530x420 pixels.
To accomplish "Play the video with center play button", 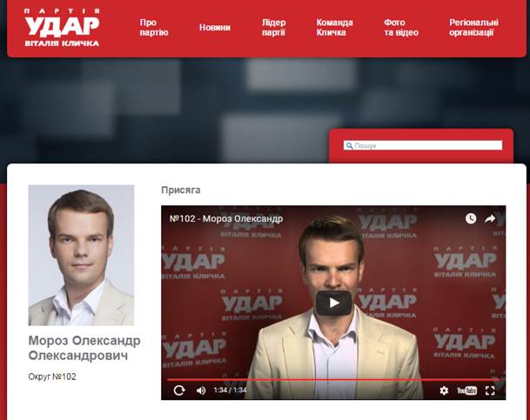I will [334, 303].
